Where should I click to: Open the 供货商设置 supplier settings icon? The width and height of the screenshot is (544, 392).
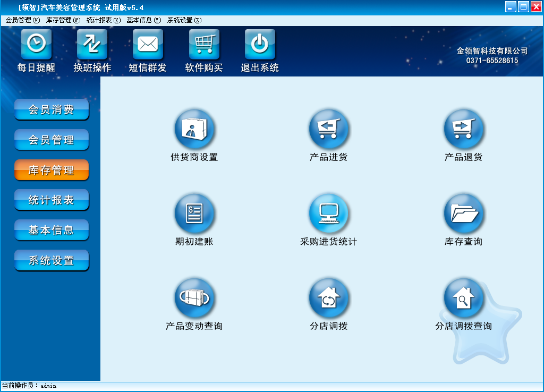click(194, 129)
